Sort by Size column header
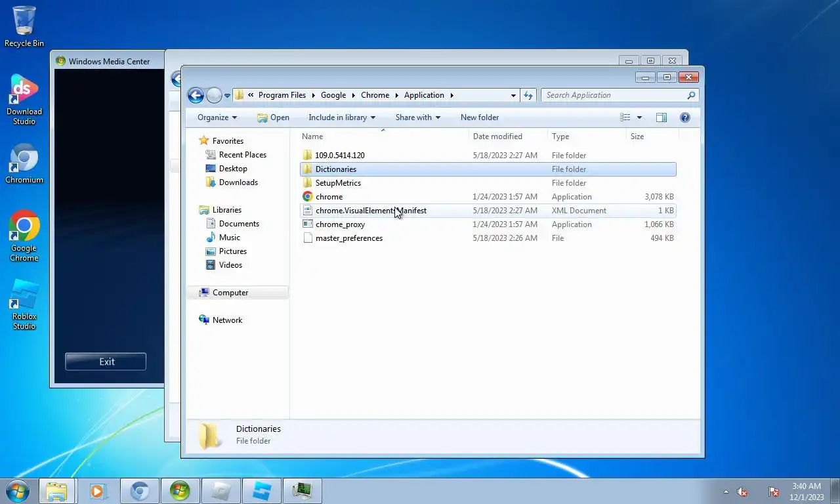The image size is (840, 504). click(x=653, y=136)
